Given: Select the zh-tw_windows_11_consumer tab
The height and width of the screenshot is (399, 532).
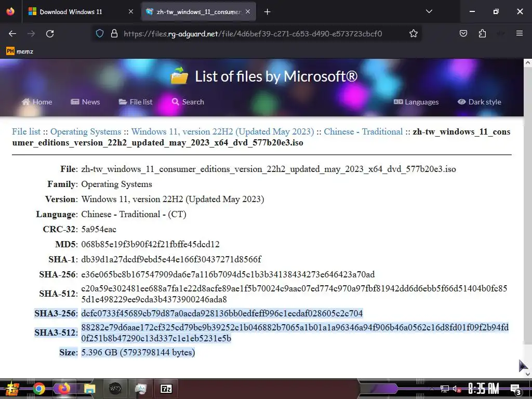Looking at the screenshot, I should 198,11.
